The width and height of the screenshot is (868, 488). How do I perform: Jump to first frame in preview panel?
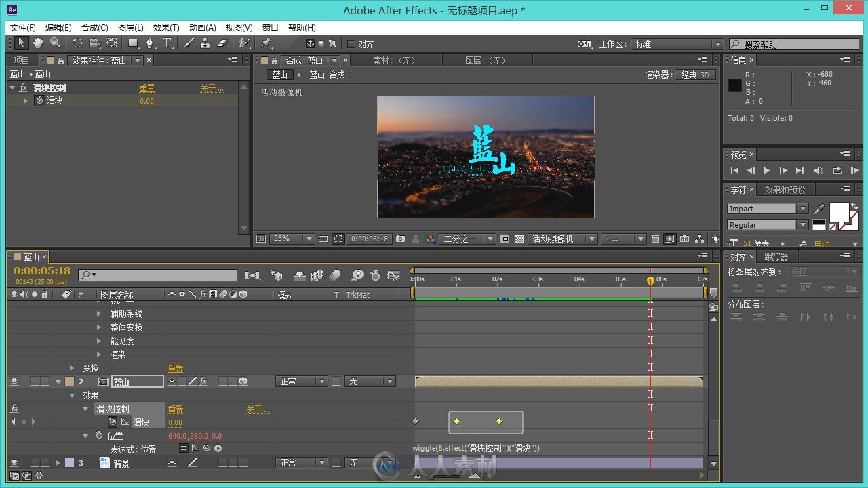[x=734, y=171]
